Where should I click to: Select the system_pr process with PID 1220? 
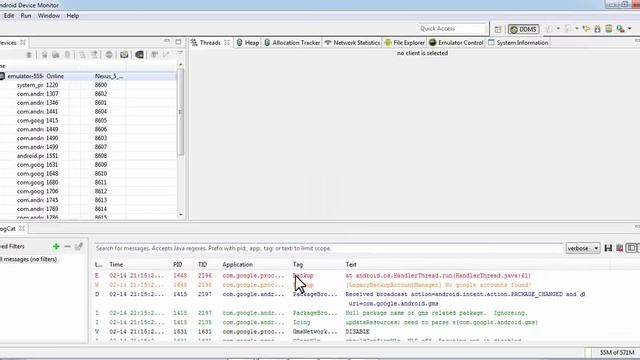point(88,85)
